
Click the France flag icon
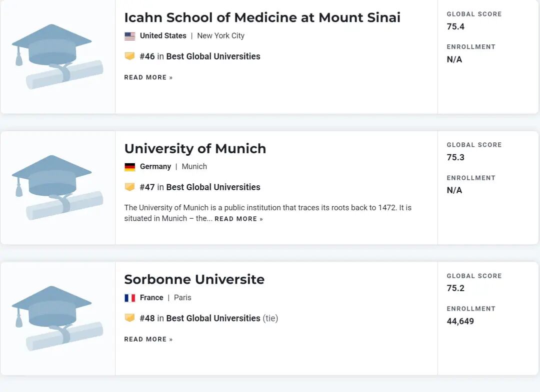[130, 298]
